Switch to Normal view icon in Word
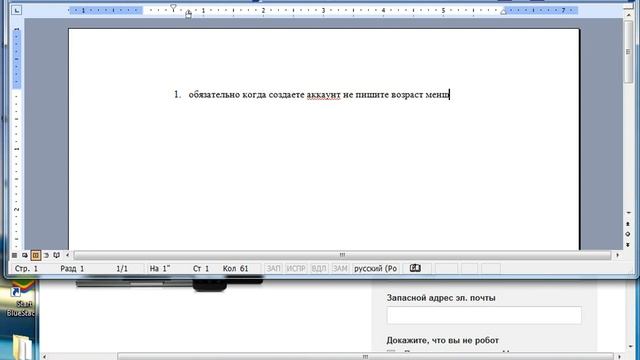The height and width of the screenshot is (360, 640). point(14,256)
